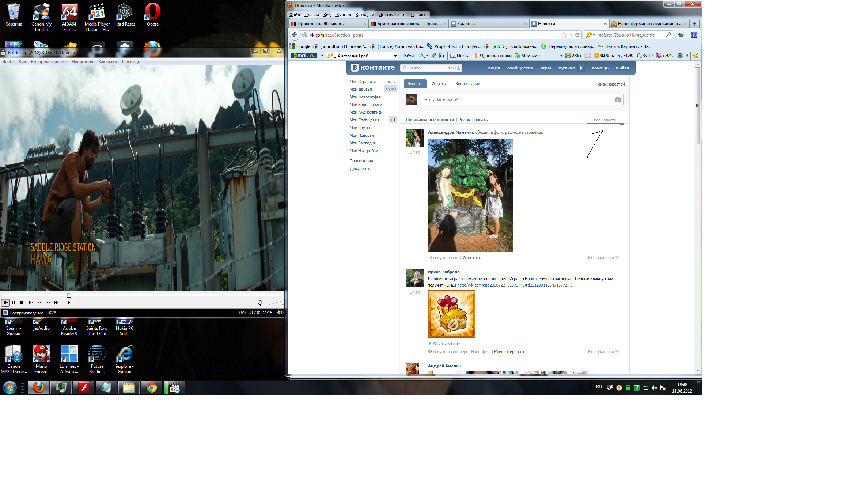
Task: Open the Закладки menu in Firefox
Action: click(364, 15)
